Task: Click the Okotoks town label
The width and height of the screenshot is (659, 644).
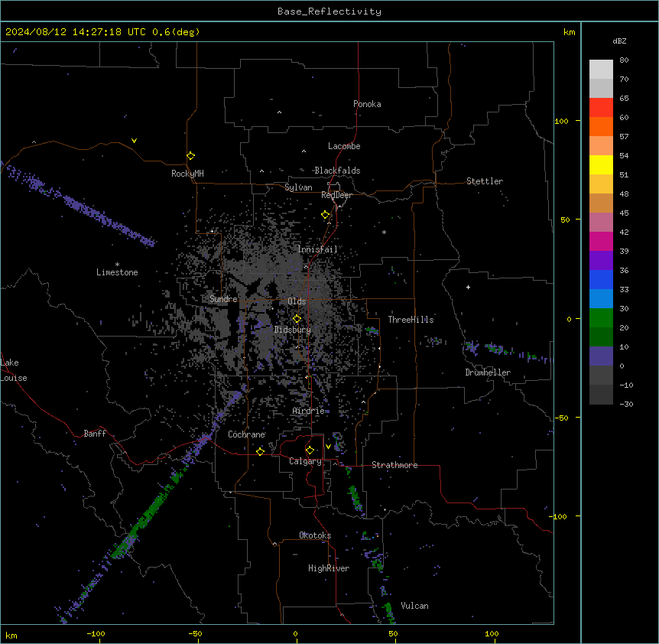Action: pos(315,535)
